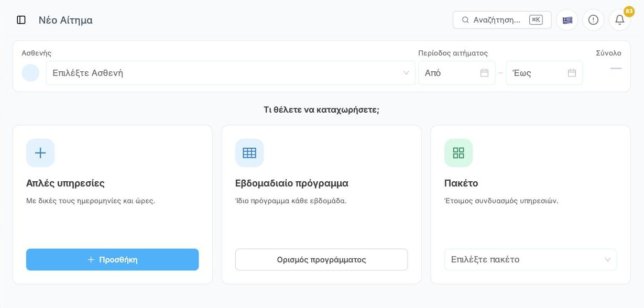Click 'Τι θέλετε να καταχωρήσετε;' text

pyautogui.click(x=321, y=109)
